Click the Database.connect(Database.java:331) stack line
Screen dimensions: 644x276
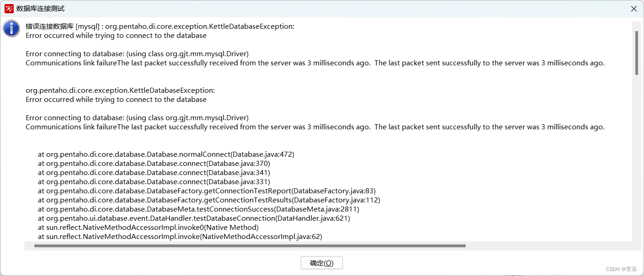click(154, 182)
